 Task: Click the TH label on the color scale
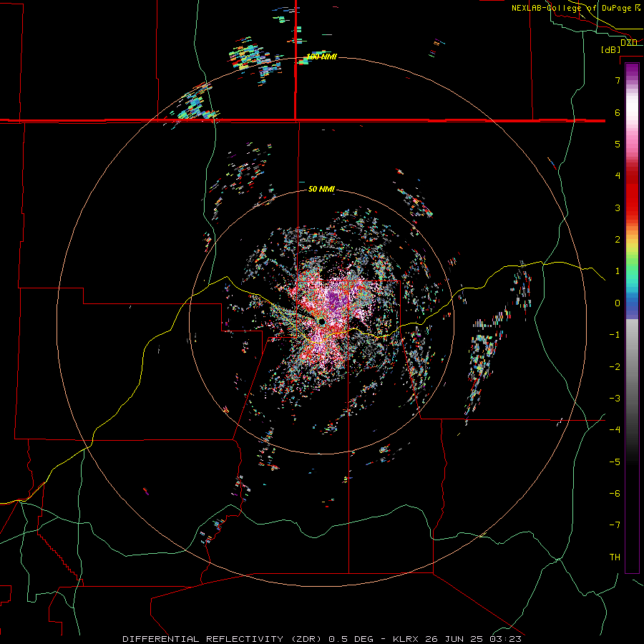tap(615, 557)
